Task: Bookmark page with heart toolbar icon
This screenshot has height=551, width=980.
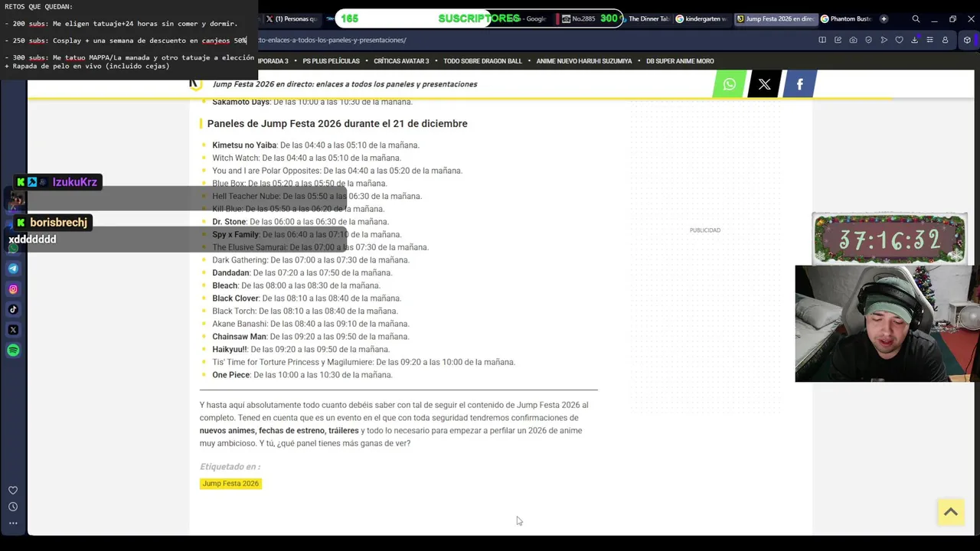Action: (899, 40)
